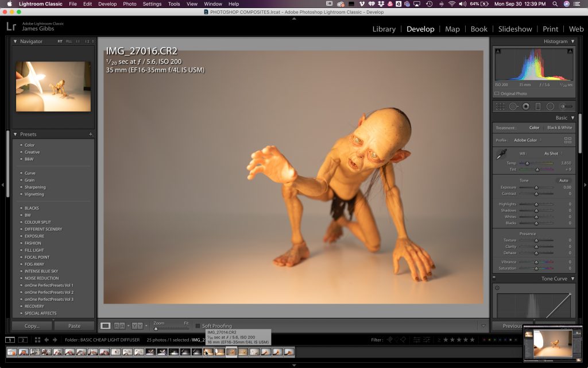
Task: Set Navigator zoom to FILL
Action: (x=69, y=41)
